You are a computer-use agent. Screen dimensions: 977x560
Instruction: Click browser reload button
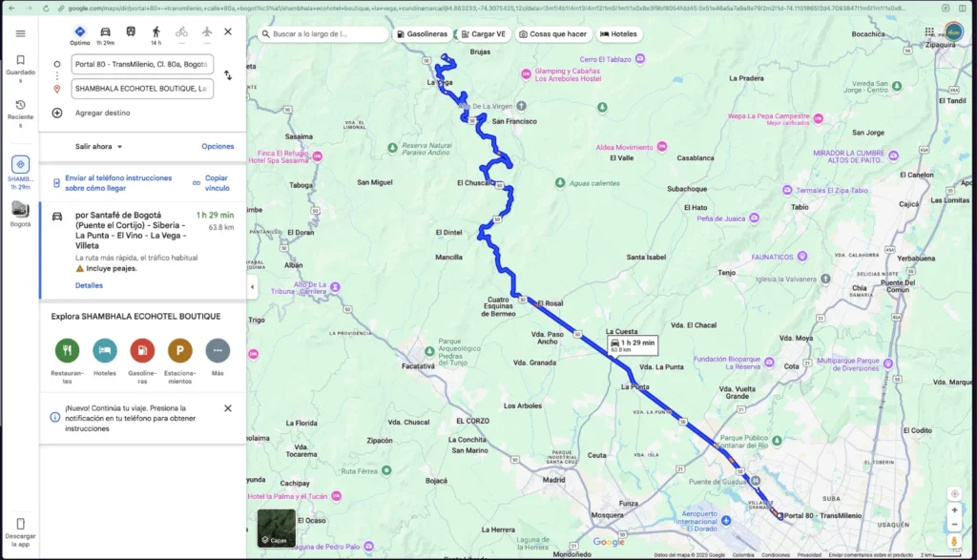coord(46,8)
